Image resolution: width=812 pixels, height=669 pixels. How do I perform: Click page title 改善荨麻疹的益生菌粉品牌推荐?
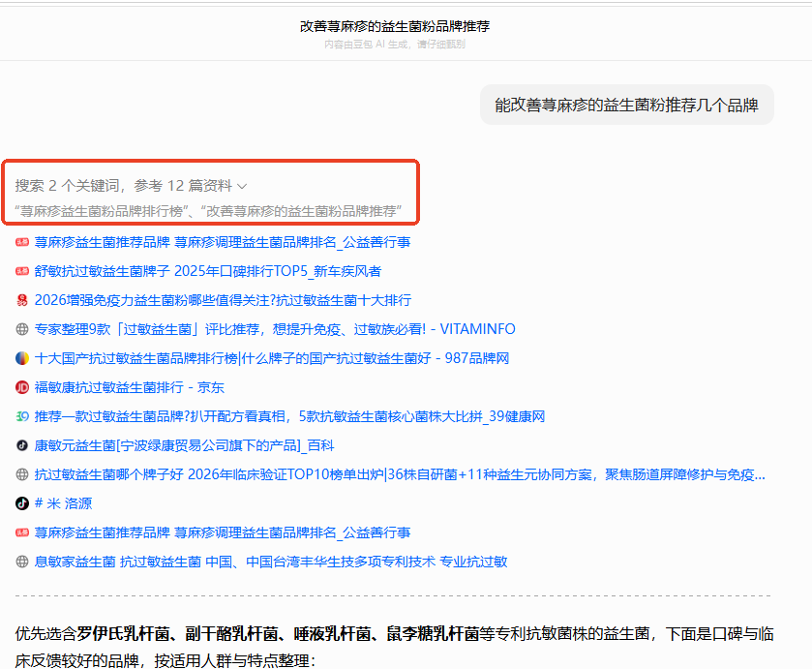(395, 26)
